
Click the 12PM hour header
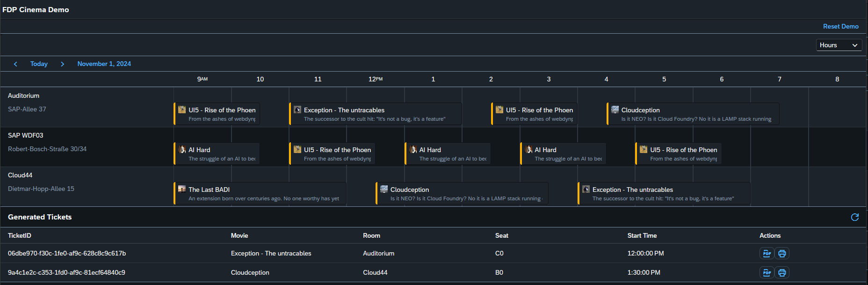(376, 79)
